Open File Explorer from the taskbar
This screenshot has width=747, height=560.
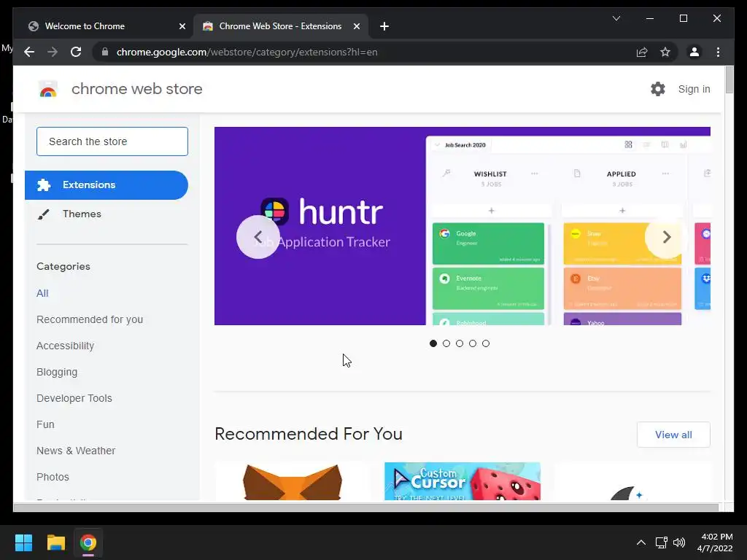pos(55,542)
